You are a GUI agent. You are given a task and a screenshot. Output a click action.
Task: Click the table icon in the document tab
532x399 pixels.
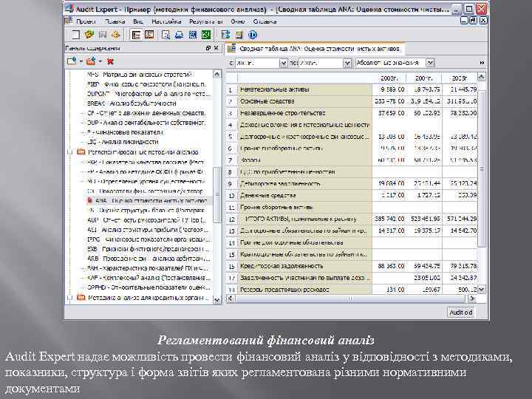[x=231, y=49]
